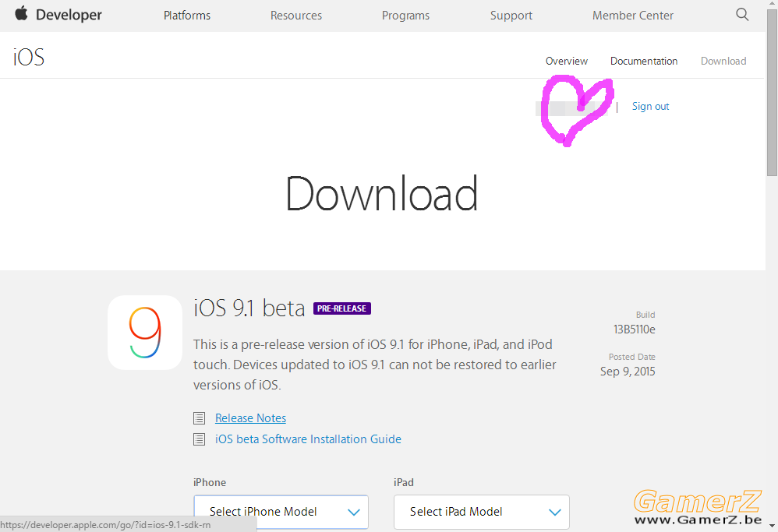This screenshot has width=778, height=532.
Task: Click the Release Notes document icon
Action: coord(199,418)
